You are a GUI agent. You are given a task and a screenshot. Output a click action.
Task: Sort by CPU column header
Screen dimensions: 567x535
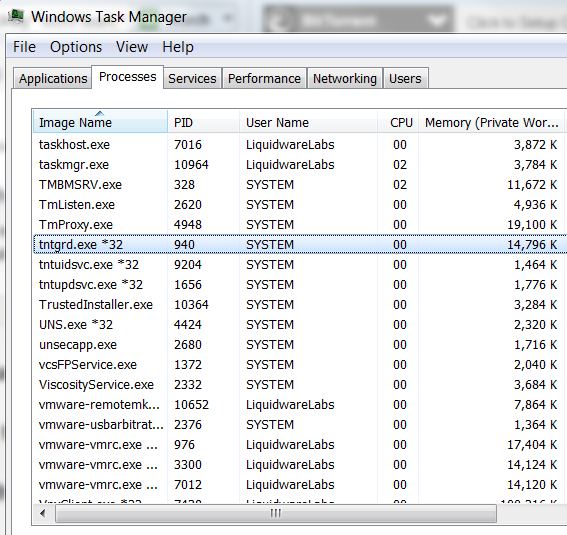[398, 122]
